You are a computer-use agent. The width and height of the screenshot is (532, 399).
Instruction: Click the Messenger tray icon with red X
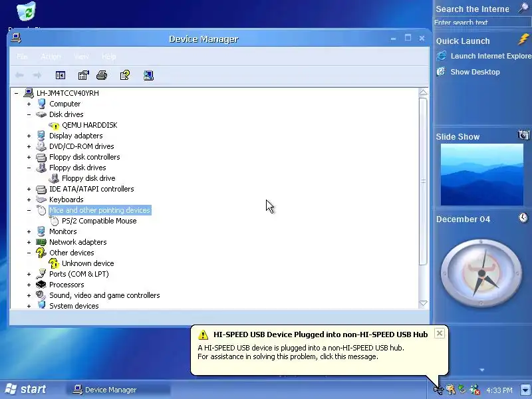475,390
